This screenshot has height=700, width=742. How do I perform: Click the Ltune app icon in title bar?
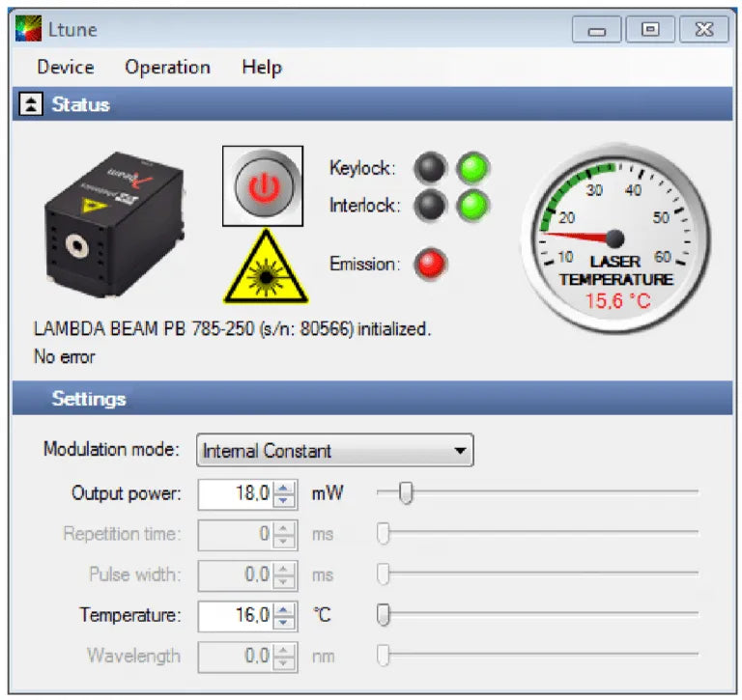[28, 29]
